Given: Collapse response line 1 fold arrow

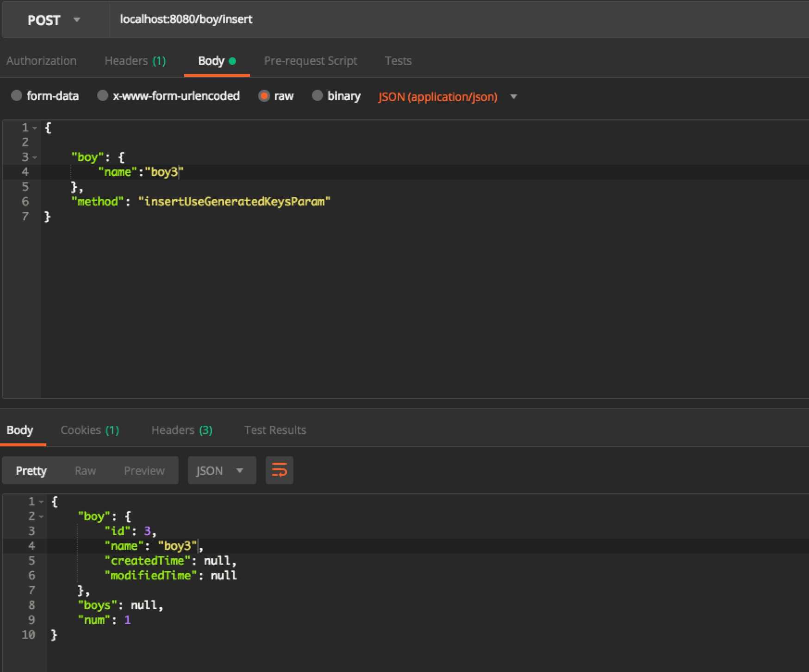Looking at the screenshot, I should [x=41, y=502].
